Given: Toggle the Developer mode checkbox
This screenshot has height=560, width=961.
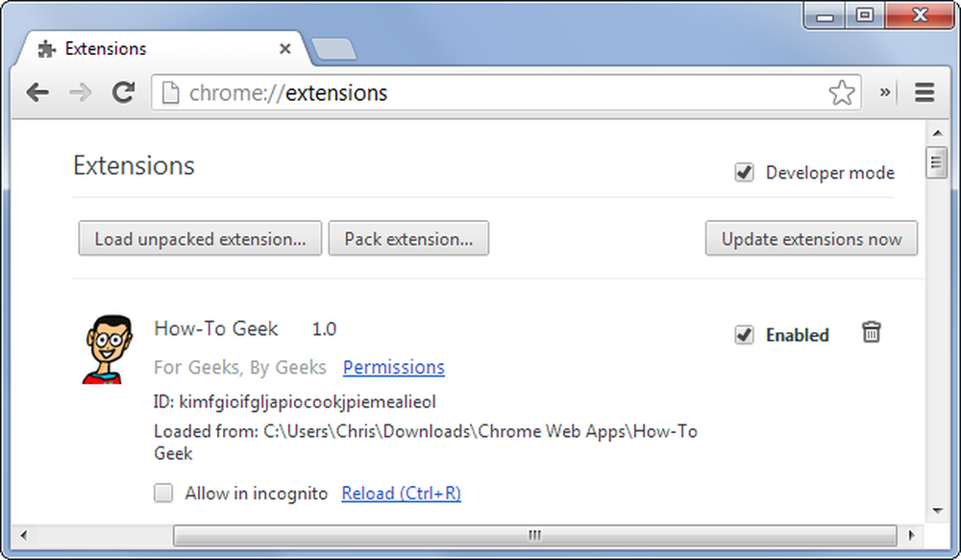Looking at the screenshot, I should (x=744, y=173).
